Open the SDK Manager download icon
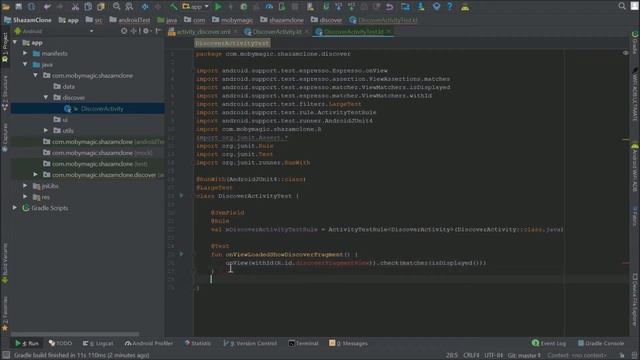The width and height of the screenshot is (640, 360). [421, 7]
